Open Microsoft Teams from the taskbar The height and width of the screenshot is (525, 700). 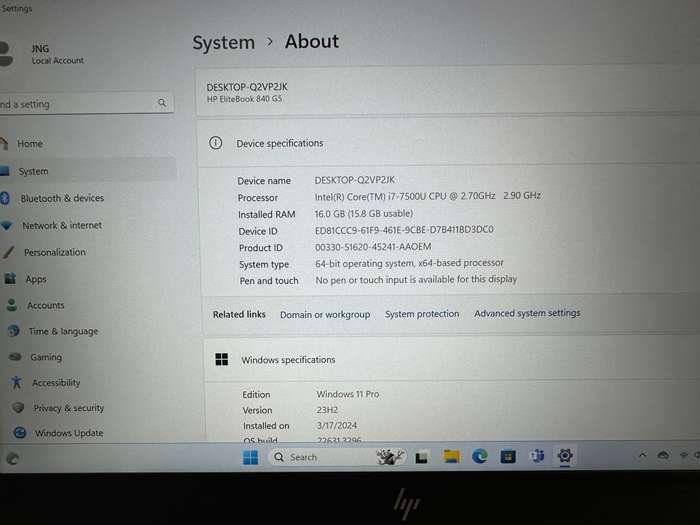537,456
